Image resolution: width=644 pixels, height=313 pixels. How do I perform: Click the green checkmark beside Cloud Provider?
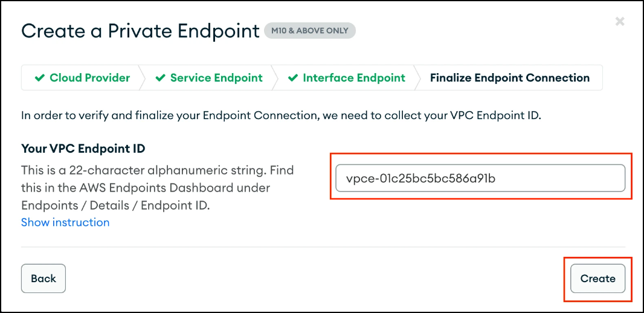pos(40,78)
